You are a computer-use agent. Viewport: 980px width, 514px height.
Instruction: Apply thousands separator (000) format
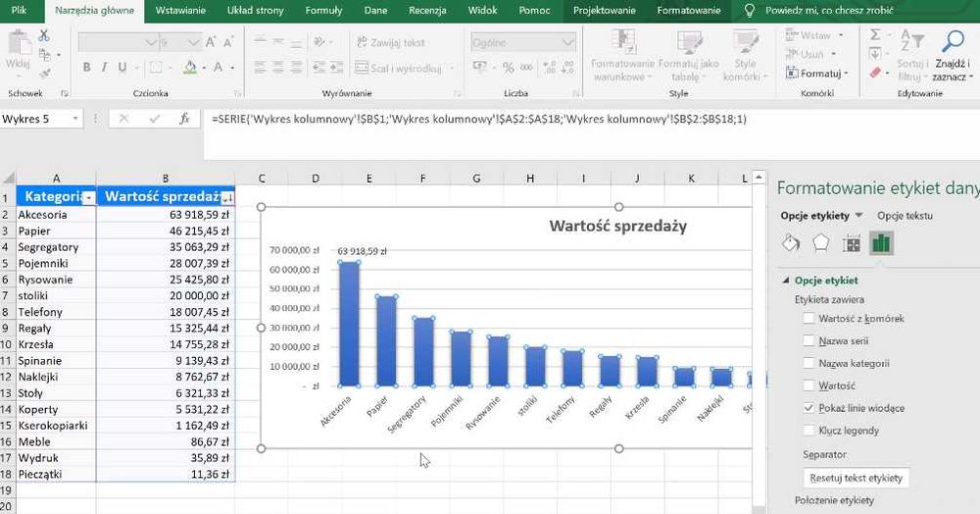526,68
